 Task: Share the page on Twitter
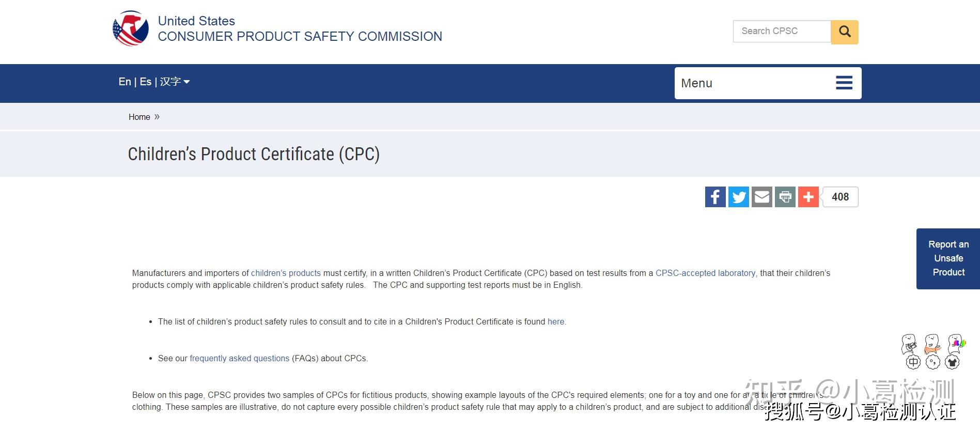[738, 197]
